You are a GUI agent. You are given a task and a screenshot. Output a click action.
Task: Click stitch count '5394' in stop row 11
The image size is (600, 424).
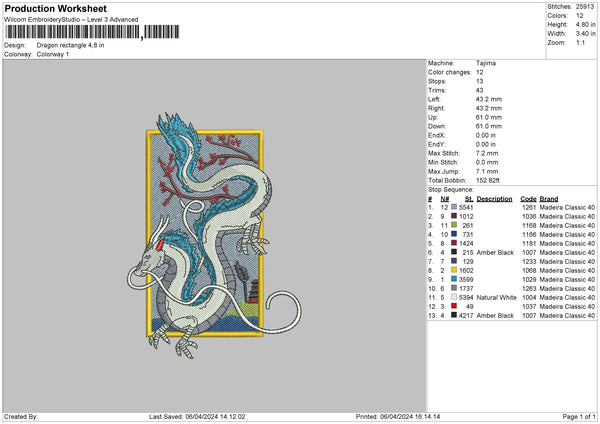[x=466, y=297]
